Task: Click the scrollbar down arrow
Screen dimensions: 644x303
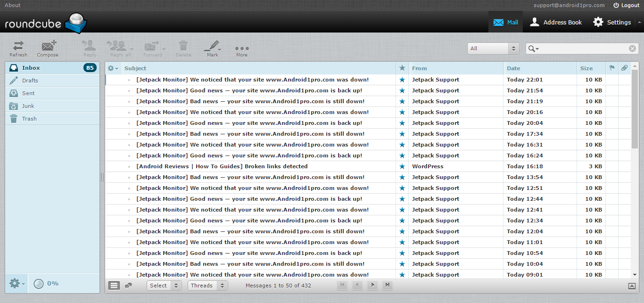Action: tap(635, 275)
